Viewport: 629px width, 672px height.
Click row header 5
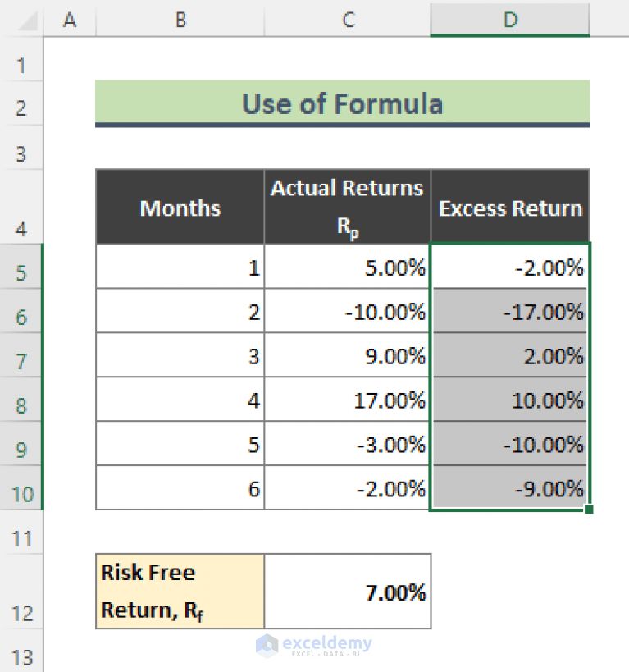point(22,267)
